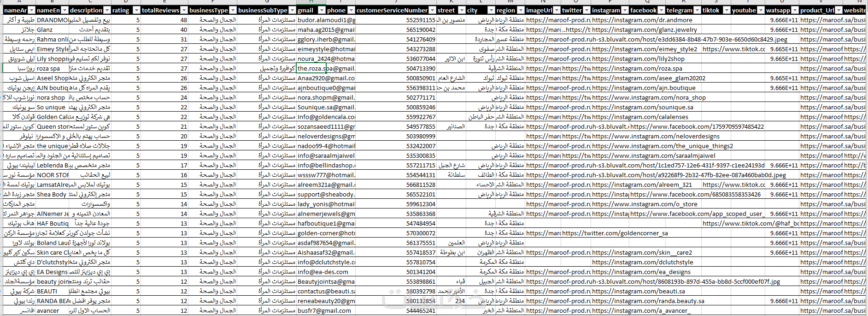
Task: Select the 'NOOR STOF' name cell
Action: tap(52, 175)
